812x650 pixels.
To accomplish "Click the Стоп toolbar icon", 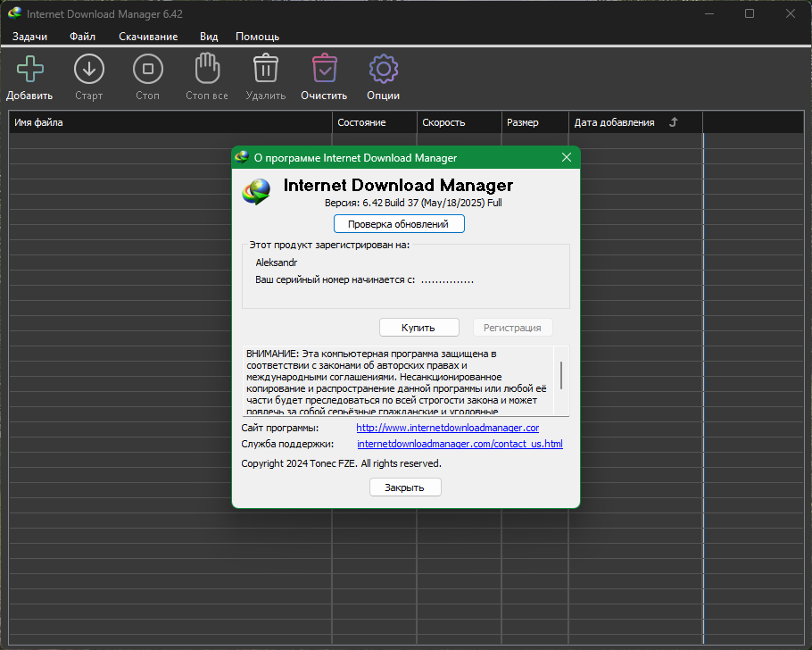I will [x=148, y=69].
